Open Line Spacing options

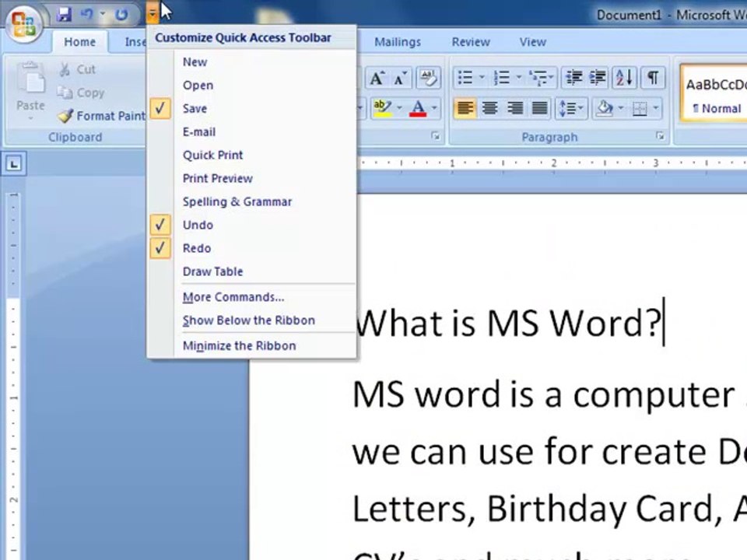[x=570, y=109]
